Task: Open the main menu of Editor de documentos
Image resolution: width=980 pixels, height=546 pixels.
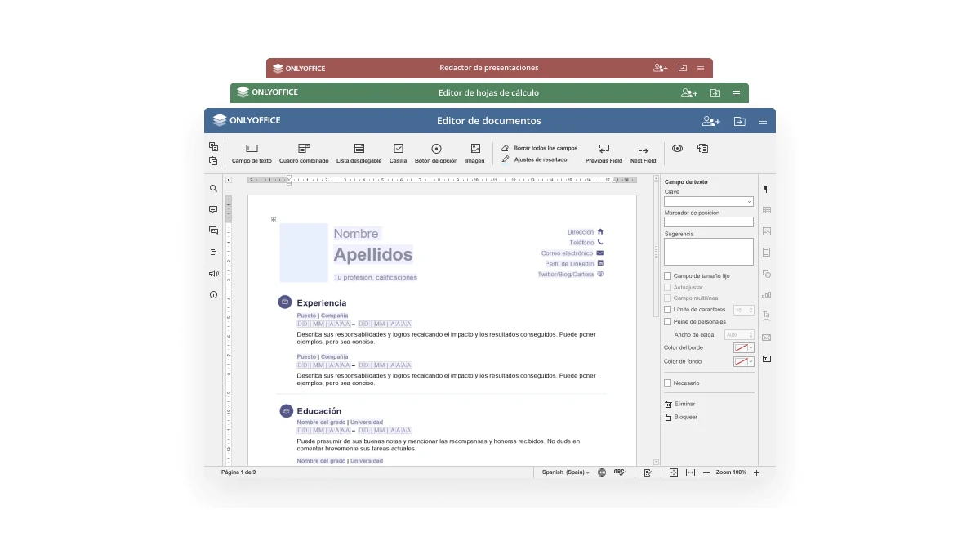Action: click(x=762, y=120)
